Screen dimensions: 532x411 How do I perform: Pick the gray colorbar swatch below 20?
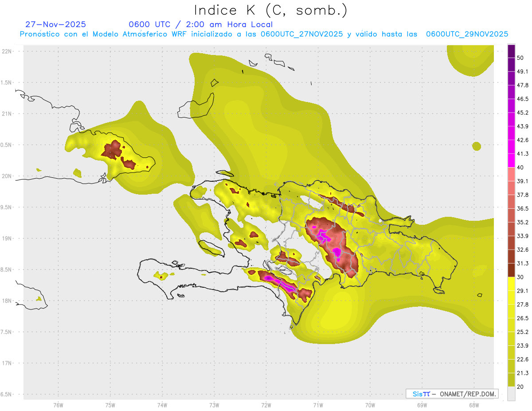512,394
